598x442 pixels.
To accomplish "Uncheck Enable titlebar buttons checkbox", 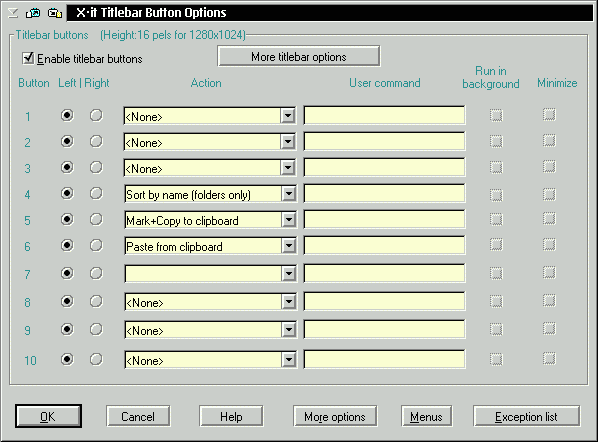I will pos(28,58).
